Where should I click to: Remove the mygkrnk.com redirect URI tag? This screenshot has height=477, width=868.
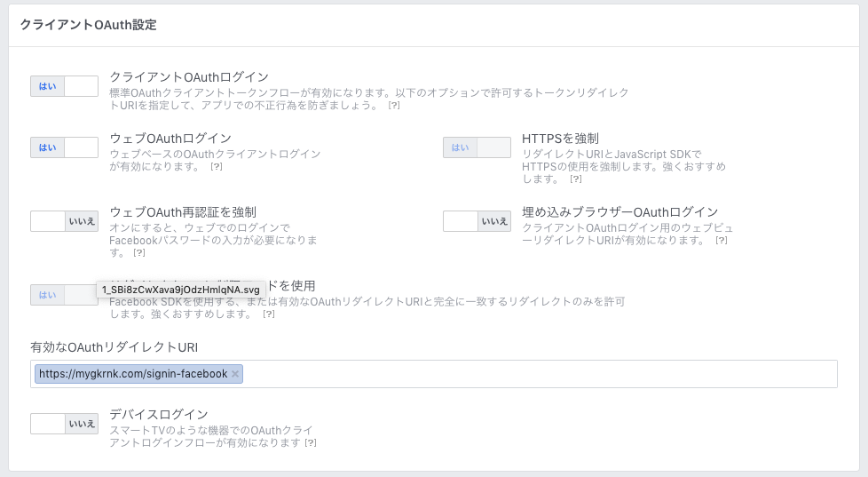click(235, 374)
